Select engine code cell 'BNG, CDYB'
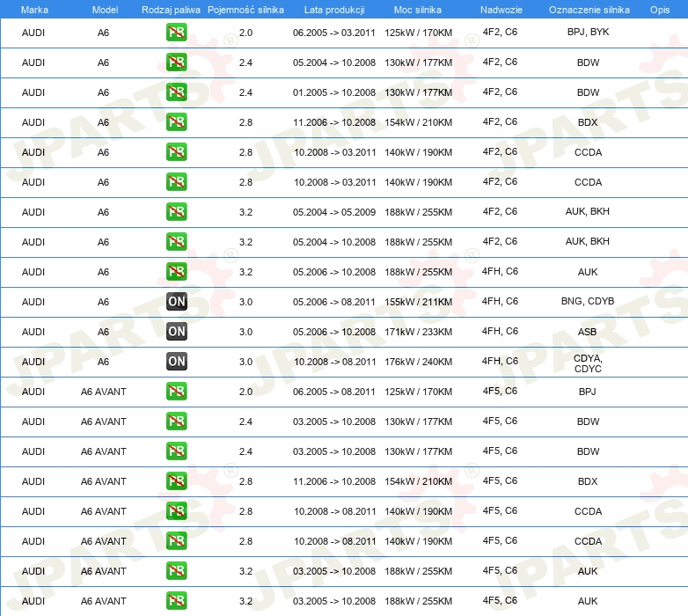The height and width of the screenshot is (616, 688). 588,301
